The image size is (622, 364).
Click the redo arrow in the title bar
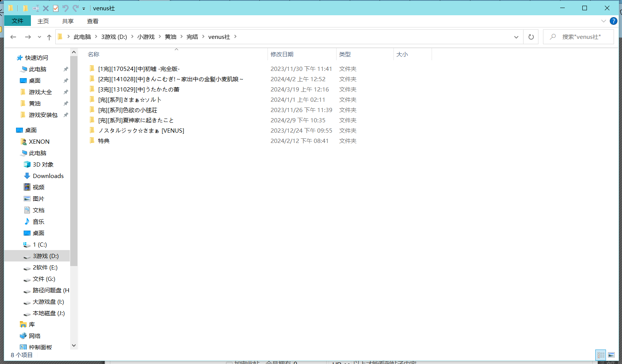coord(76,8)
